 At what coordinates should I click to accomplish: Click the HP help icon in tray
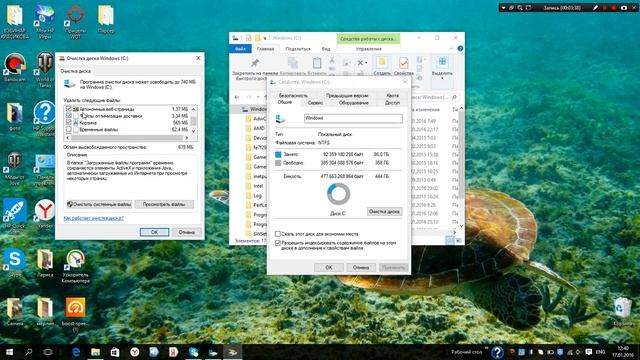497,352
